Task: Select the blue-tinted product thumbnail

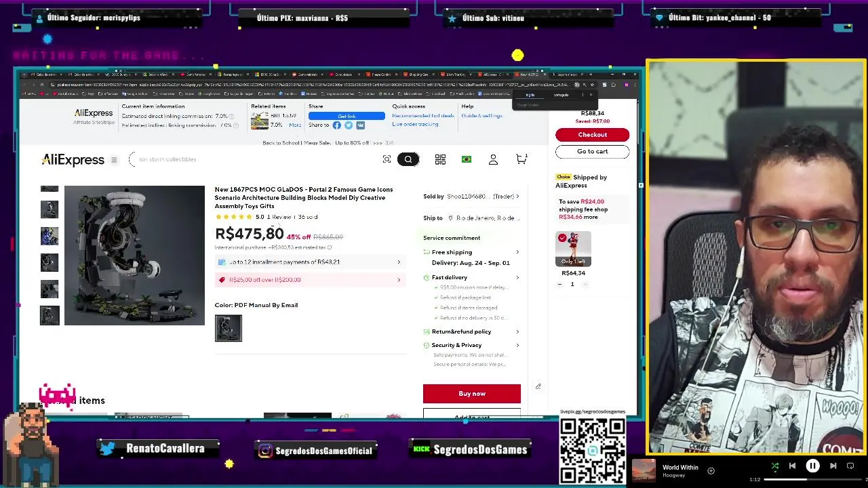Action: coord(50,236)
